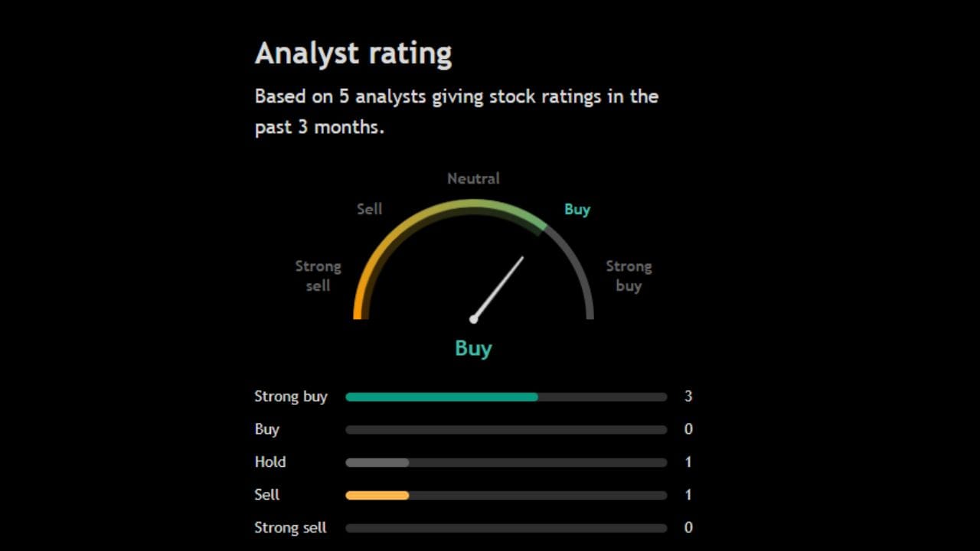The width and height of the screenshot is (980, 551).
Task: Click the Neutral label above the gauge
Action: [x=473, y=178]
